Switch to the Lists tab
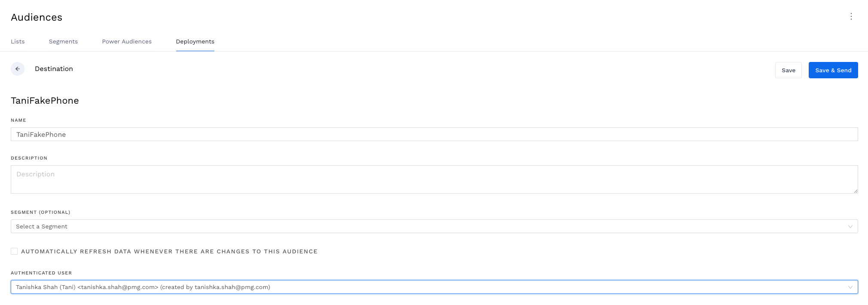Image resolution: width=868 pixels, height=305 pixels. click(x=18, y=41)
